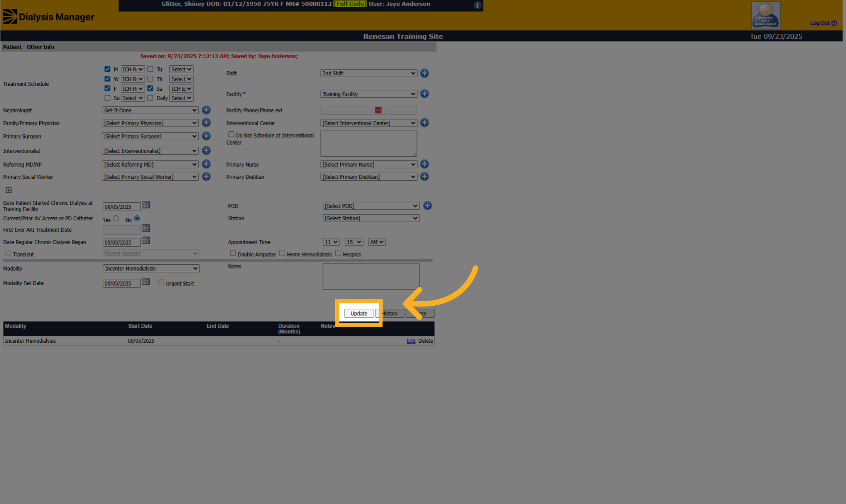The width and height of the screenshot is (846, 504).
Task: Click the Modality Set Date input field
Action: pyautogui.click(x=121, y=283)
